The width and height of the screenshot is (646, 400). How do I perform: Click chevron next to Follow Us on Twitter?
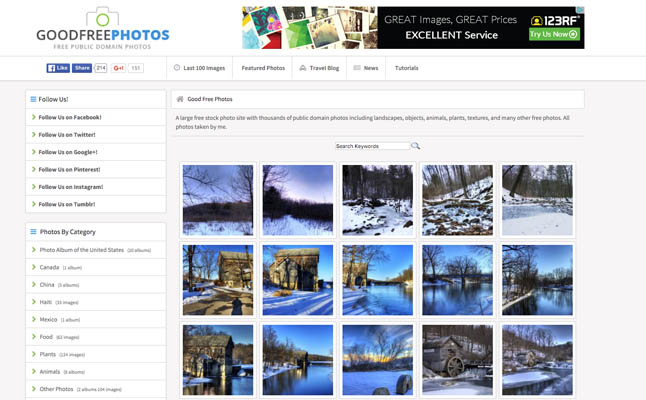coord(33,134)
